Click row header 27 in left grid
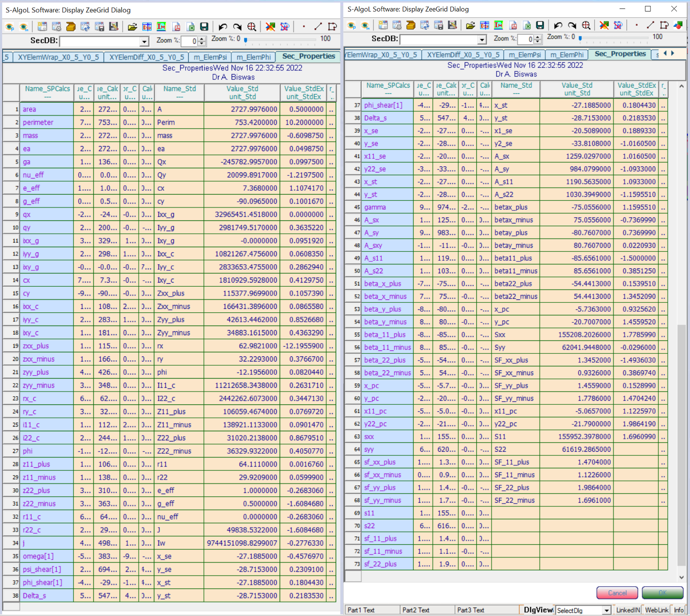Viewport: 690px width, 616px height. [x=11, y=451]
